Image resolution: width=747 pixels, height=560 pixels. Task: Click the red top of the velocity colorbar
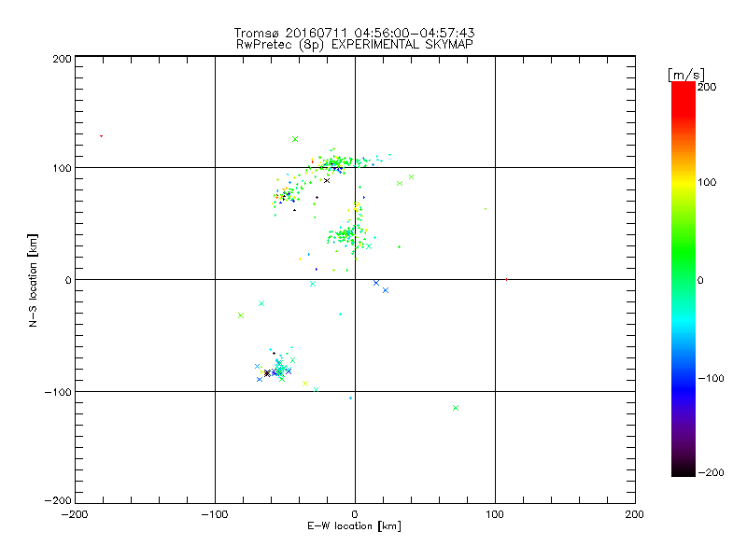pos(683,86)
